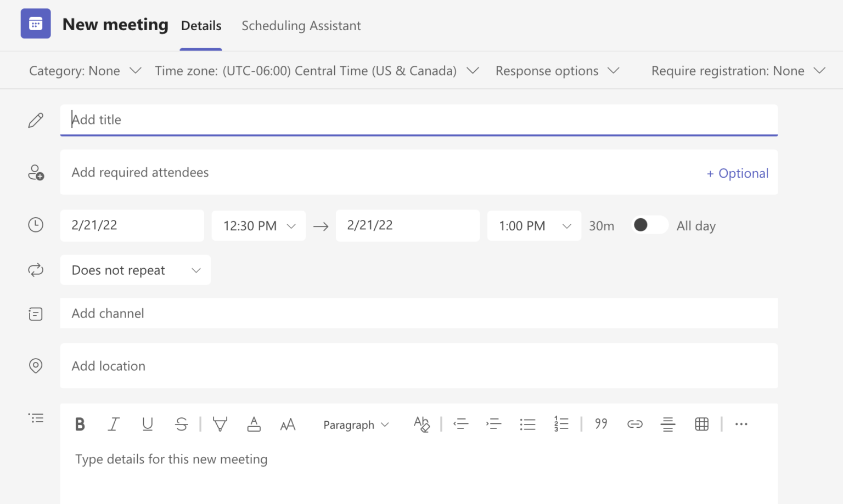This screenshot has height=504, width=843.
Task: Open Response options settings
Action: tap(557, 70)
